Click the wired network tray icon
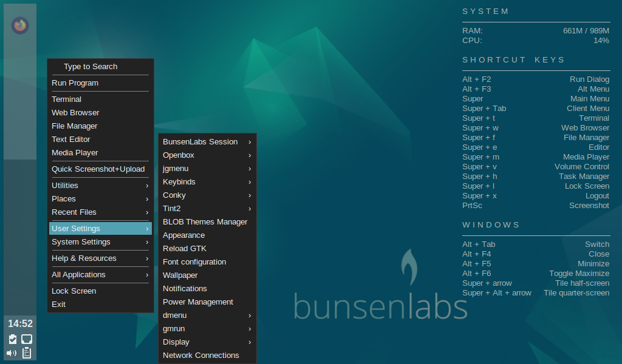622x364 pixels. click(27, 339)
